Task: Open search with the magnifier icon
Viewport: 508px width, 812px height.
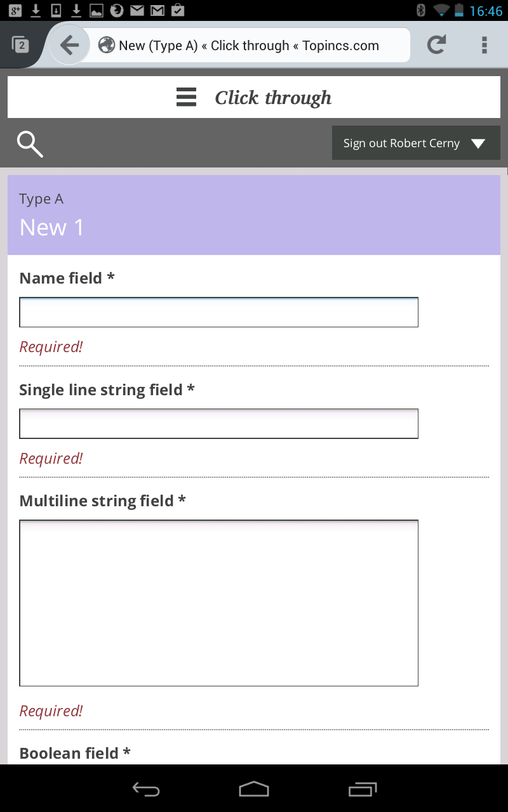Action: pos(30,144)
